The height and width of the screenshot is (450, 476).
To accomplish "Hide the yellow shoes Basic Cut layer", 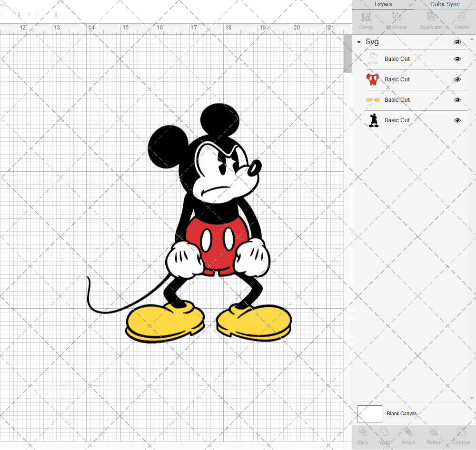I will (457, 100).
